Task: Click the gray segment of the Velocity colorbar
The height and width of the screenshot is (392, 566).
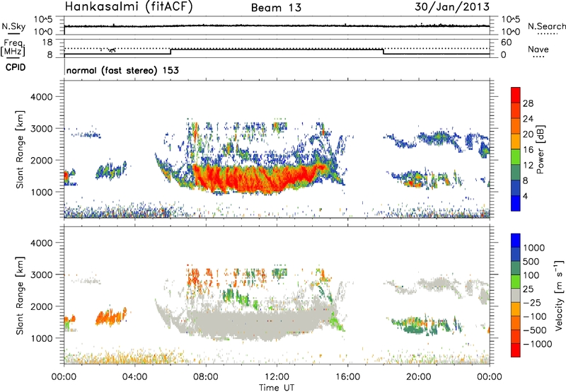Action: click(516, 296)
